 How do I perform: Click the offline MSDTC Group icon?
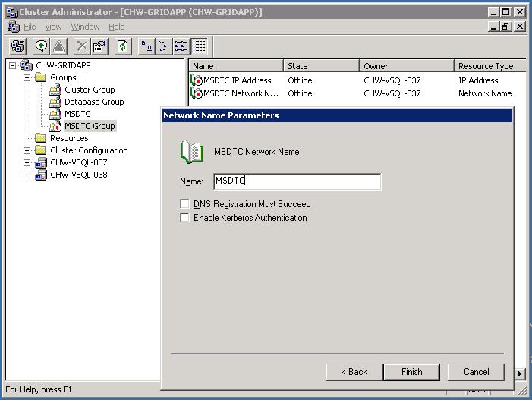point(55,126)
